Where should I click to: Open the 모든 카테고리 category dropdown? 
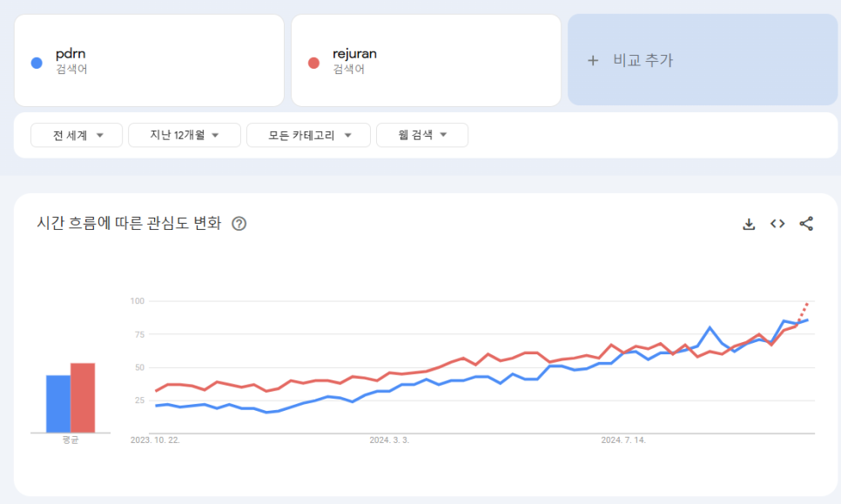(308, 135)
